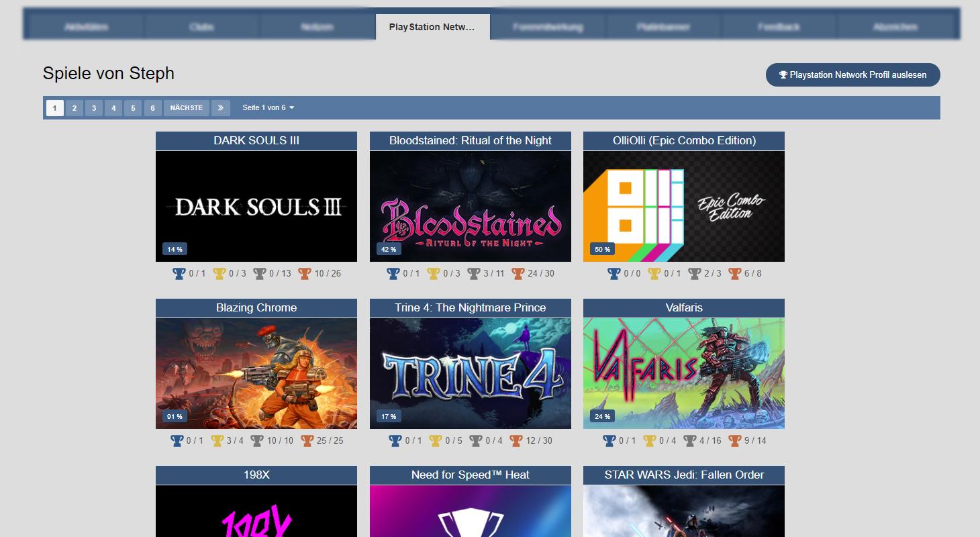This screenshot has width=980, height=537.
Task: Click the silver trophy icon under OlliOlli
Action: pos(694,273)
